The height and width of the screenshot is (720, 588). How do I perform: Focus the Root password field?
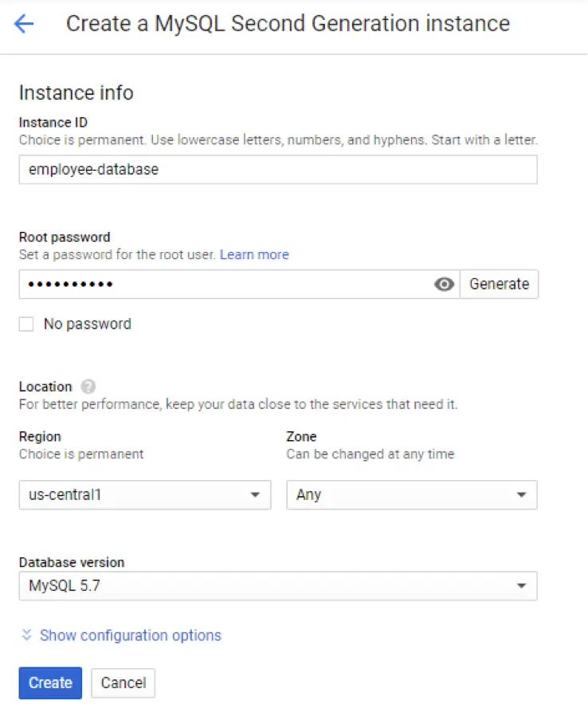[223, 285]
